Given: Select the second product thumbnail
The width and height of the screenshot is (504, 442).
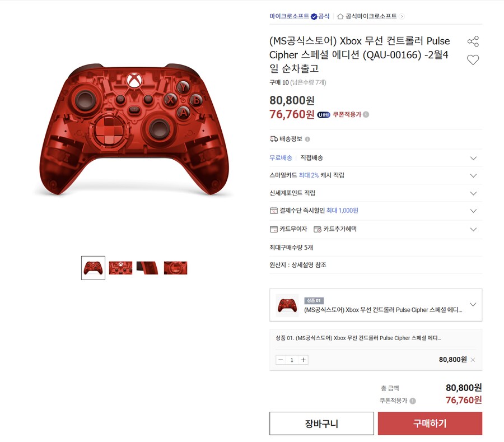Looking at the screenshot, I should pyautogui.click(x=120, y=268).
